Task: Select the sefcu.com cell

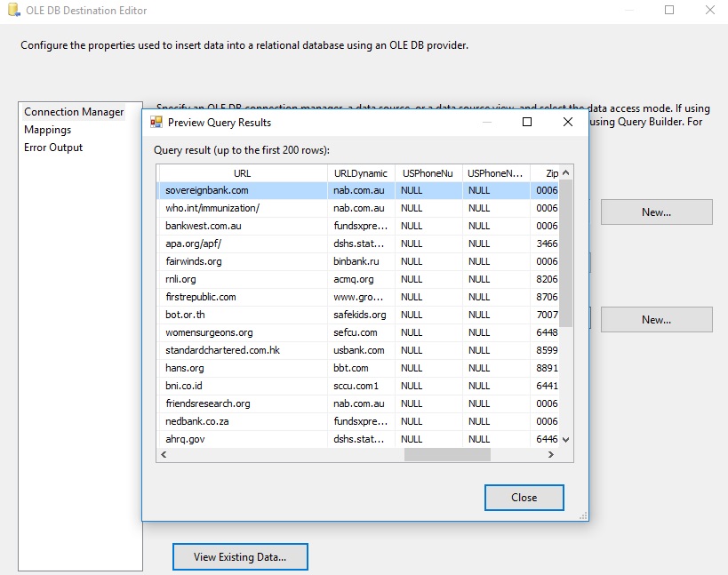Action: (x=361, y=332)
